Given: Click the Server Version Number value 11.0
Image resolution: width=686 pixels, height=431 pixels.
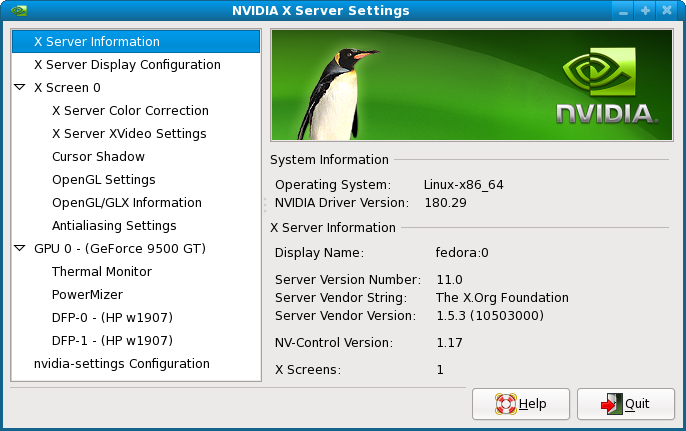Looking at the screenshot, I should tap(449, 280).
